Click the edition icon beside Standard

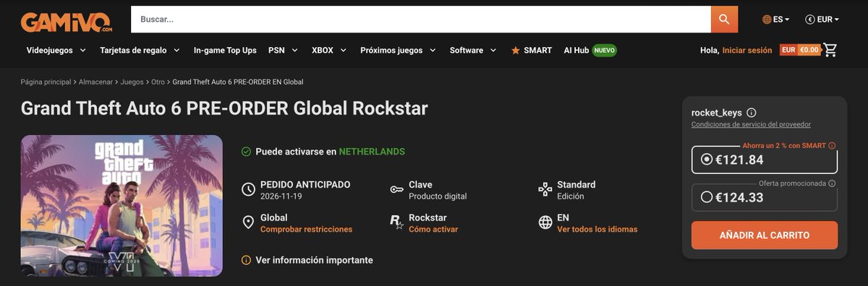coord(545,190)
